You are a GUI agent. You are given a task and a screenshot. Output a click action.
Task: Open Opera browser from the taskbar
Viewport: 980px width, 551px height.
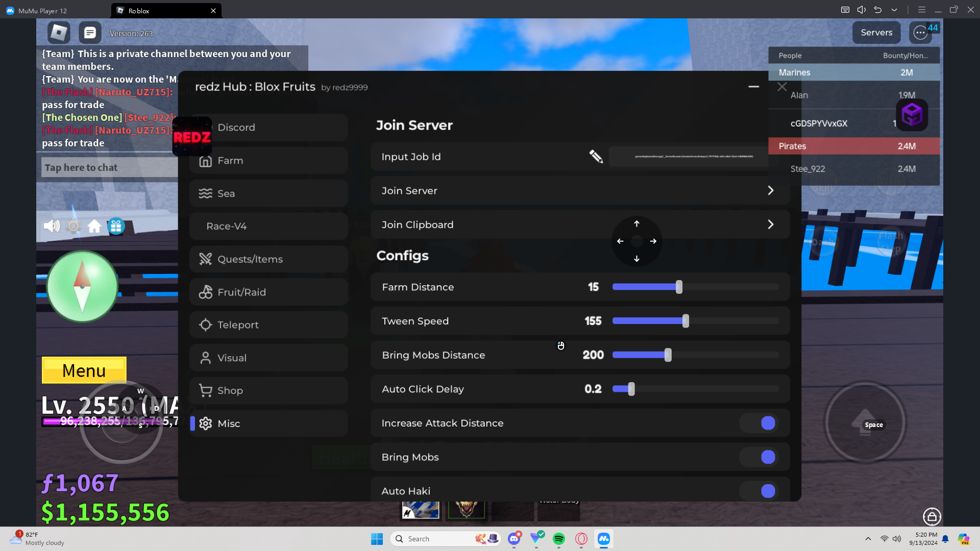pos(581,539)
